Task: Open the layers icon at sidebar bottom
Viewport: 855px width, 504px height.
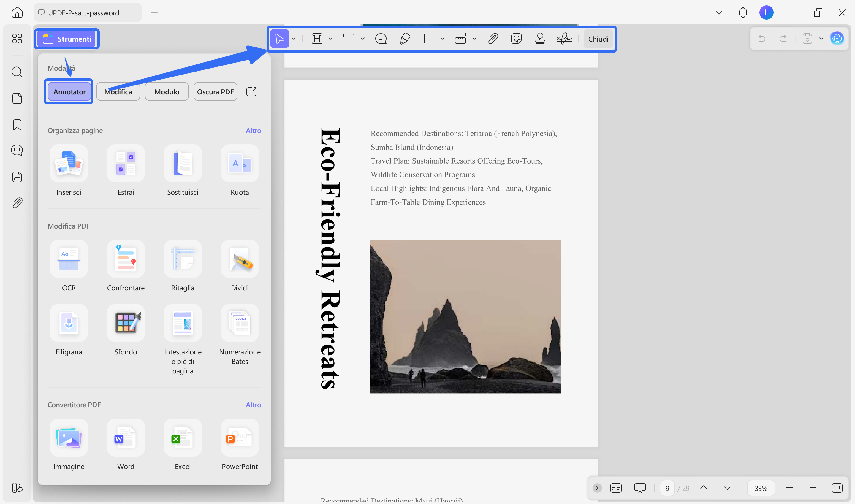Action: (x=17, y=488)
